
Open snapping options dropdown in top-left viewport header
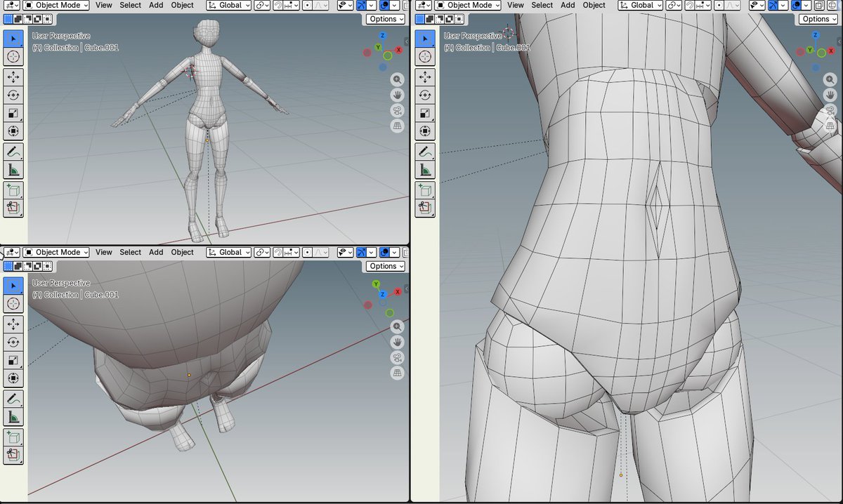289,5
